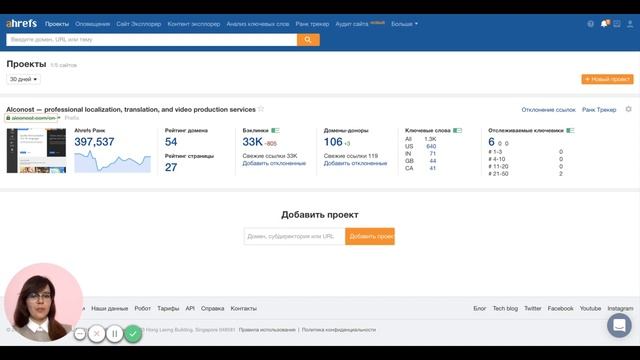
Task: Open the help question-mark icon
Action: click(x=590, y=24)
